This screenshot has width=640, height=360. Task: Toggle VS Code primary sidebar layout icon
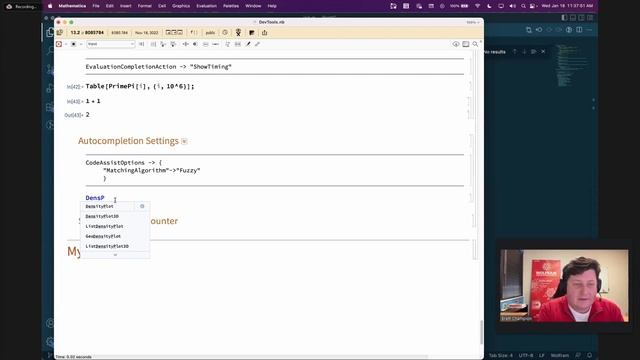pos(564,18)
